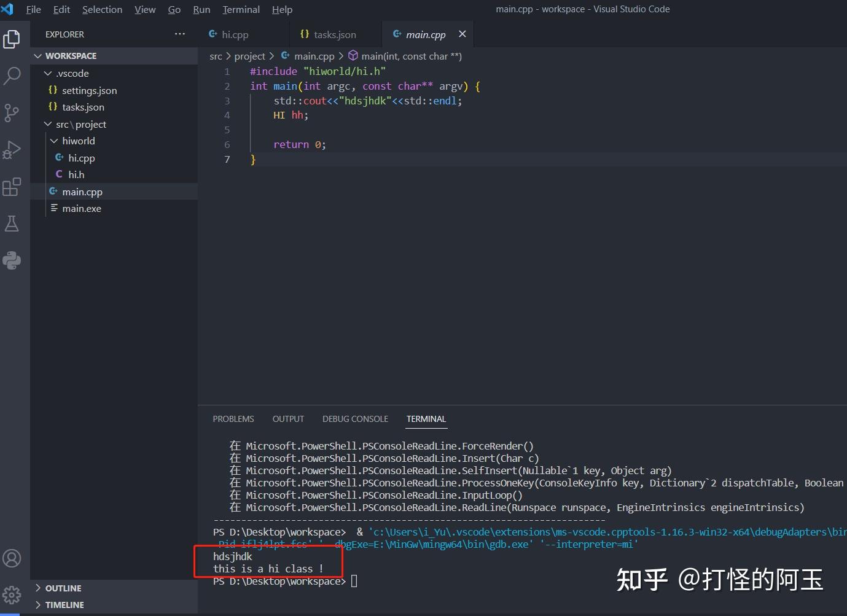Image resolution: width=847 pixels, height=616 pixels.
Task: Open the Terminal menu
Action: [x=241, y=9]
